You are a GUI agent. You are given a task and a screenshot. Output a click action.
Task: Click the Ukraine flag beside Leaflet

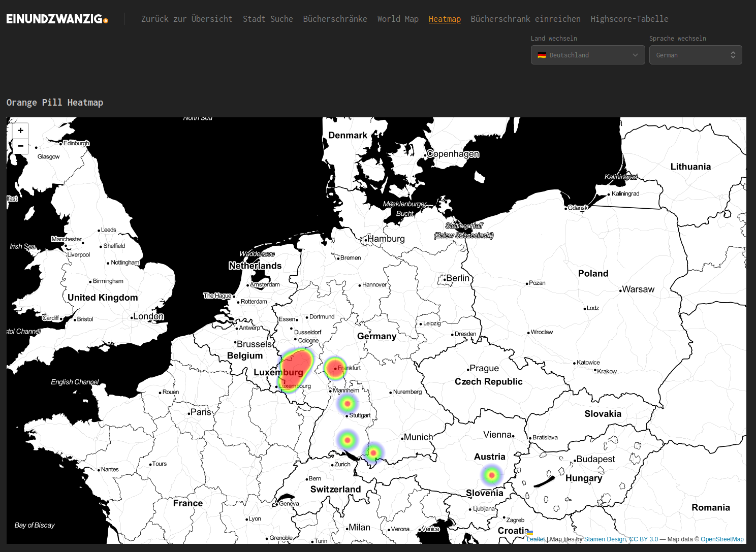[x=530, y=533]
